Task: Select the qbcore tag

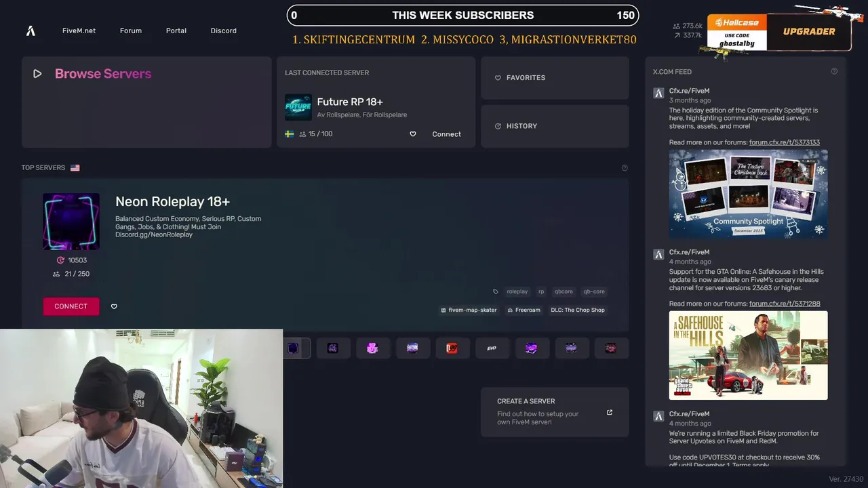Action: pyautogui.click(x=564, y=291)
